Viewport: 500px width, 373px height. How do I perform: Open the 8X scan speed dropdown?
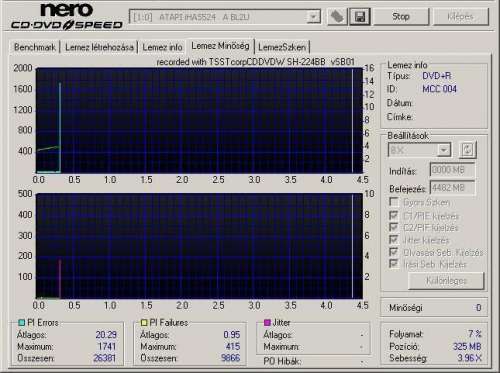click(x=444, y=150)
